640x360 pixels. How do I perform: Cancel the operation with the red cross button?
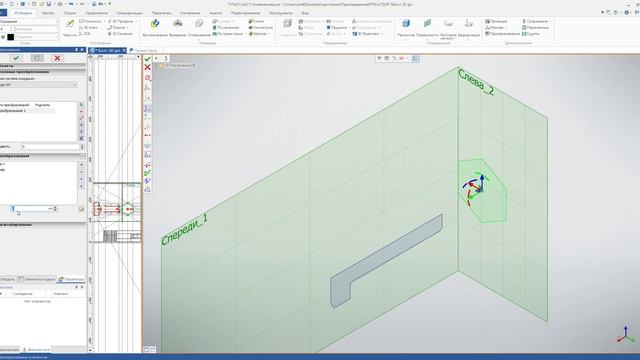coord(57,58)
